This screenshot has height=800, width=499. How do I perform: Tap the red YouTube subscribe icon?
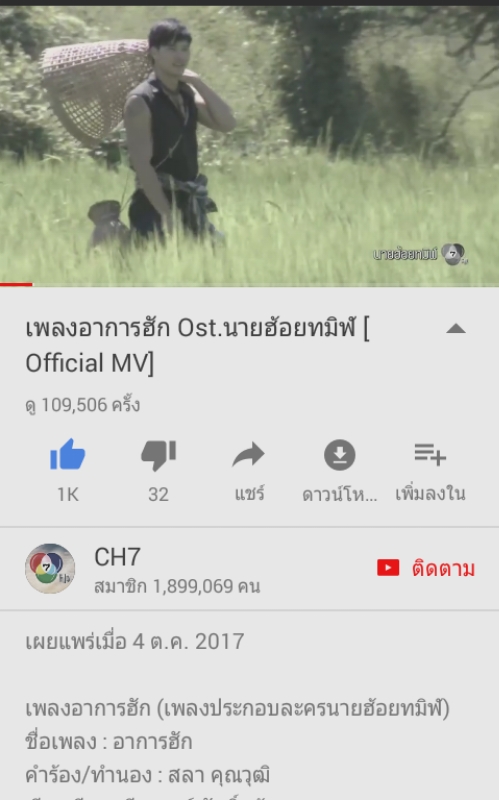388,568
